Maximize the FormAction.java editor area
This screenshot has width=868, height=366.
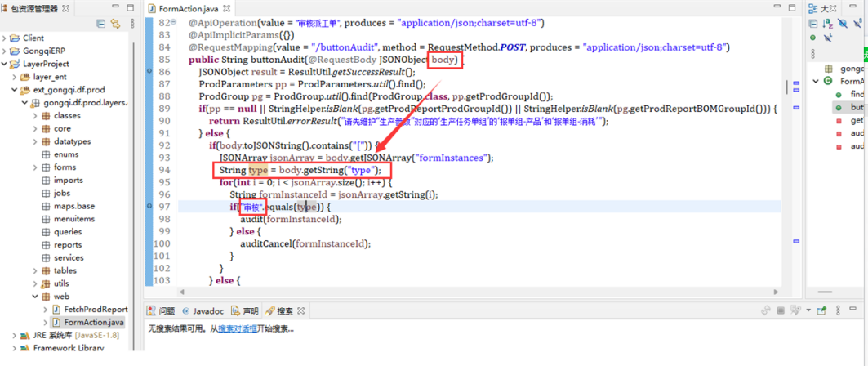coord(793,7)
